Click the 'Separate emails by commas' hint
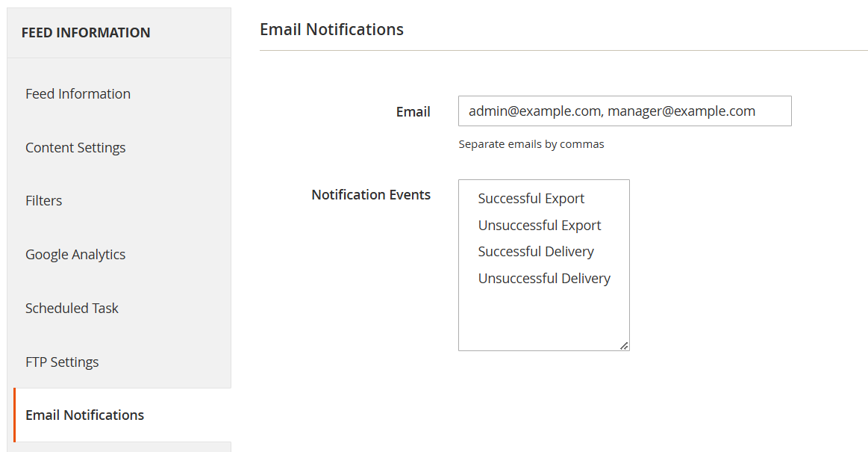Screen dimensions: 868x452 coord(531,144)
